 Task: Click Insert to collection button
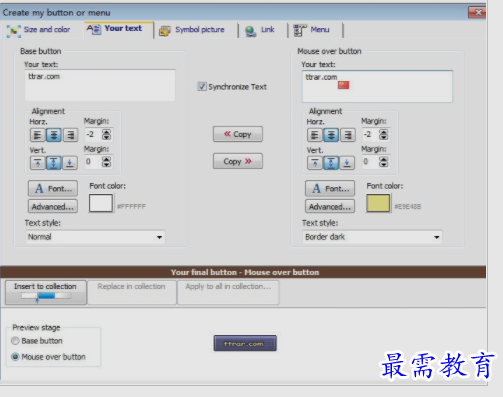[46, 292]
